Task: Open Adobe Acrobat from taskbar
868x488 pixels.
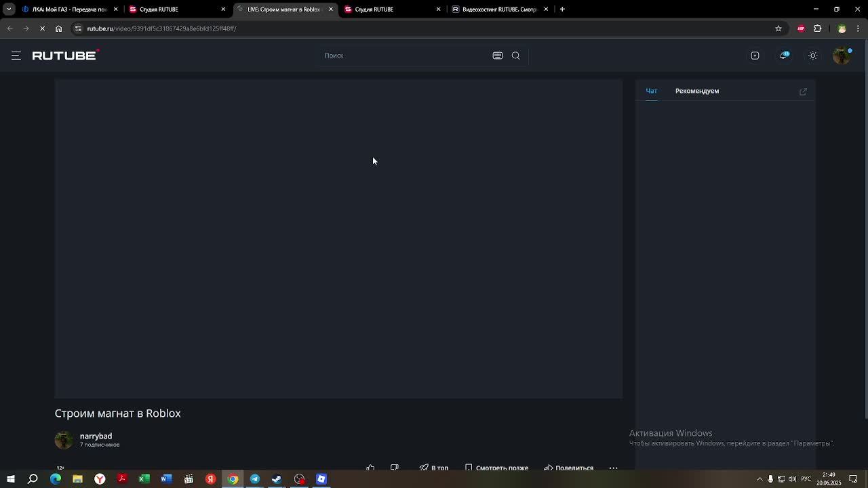Action: coord(122,479)
